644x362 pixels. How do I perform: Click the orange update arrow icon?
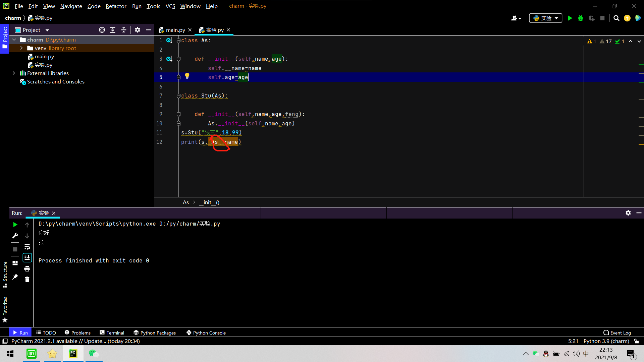627,18
